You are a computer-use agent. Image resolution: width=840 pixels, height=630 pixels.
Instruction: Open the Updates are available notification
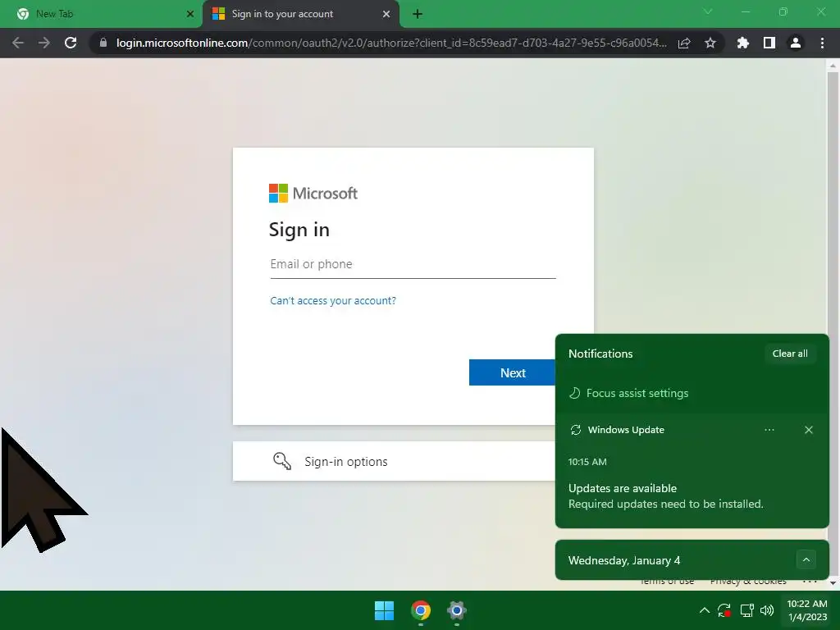(665, 496)
